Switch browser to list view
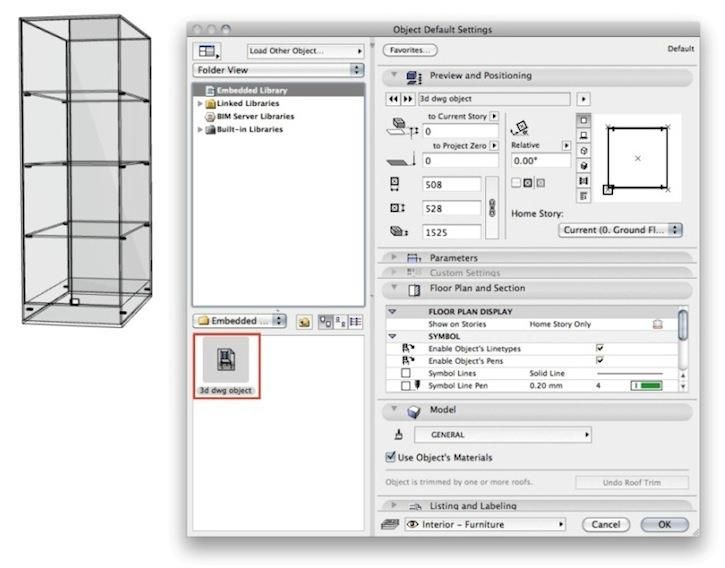This screenshot has height=568, width=725. tap(355, 322)
